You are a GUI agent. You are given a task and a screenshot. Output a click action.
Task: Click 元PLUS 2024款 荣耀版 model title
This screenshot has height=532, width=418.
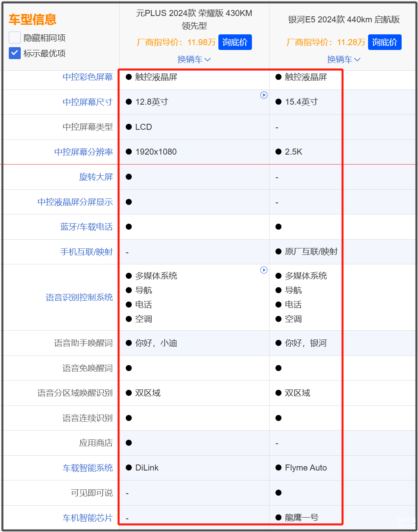(x=194, y=19)
